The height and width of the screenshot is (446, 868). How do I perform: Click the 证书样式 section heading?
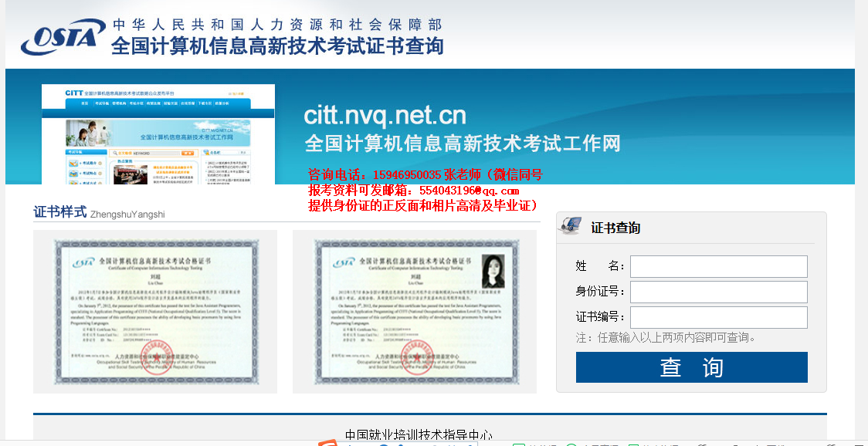coord(59,212)
